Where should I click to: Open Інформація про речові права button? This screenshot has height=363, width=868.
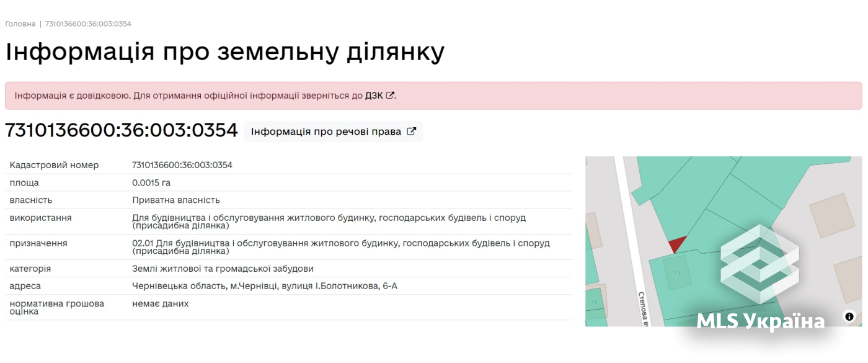coord(333,132)
